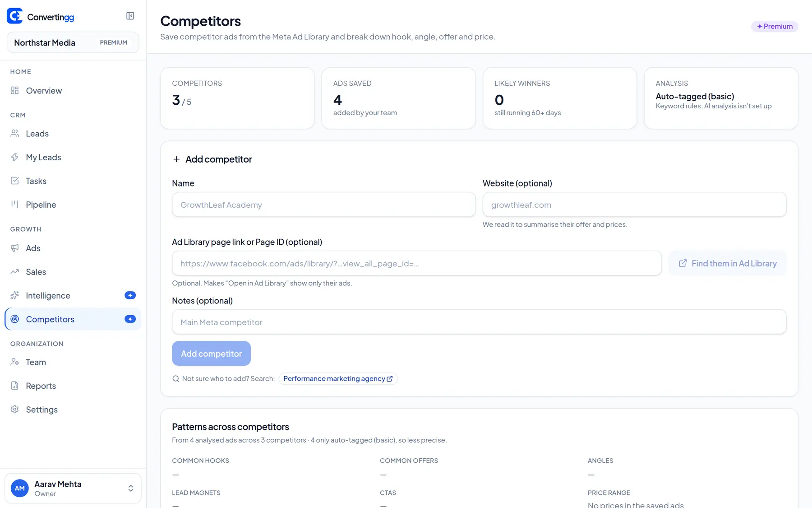
Task: Click the Ads megaphone icon
Action: pyautogui.click(x=15, y=248)
